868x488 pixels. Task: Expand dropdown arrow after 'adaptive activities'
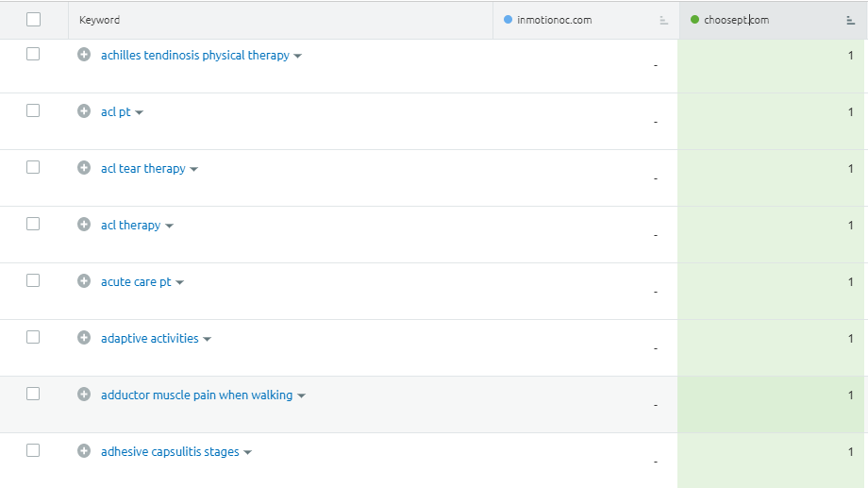(x=208, y=340)
